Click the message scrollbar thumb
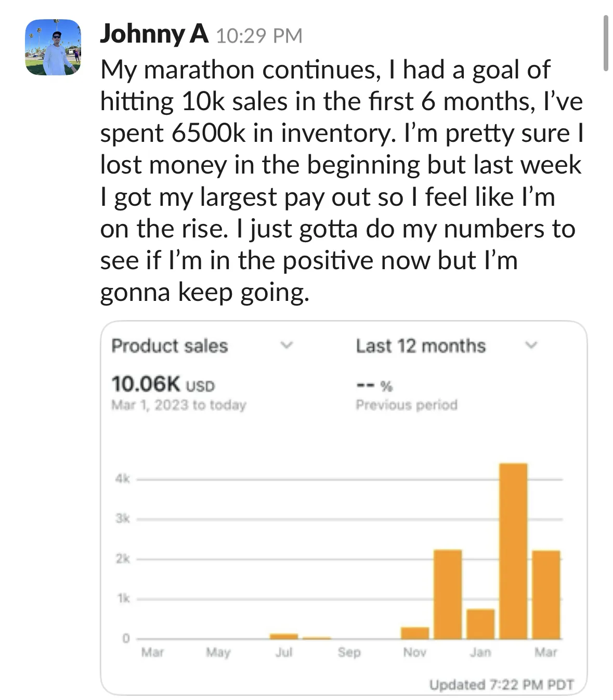The width and height of the screenshot is (613, 700). (x=606, y=43)
